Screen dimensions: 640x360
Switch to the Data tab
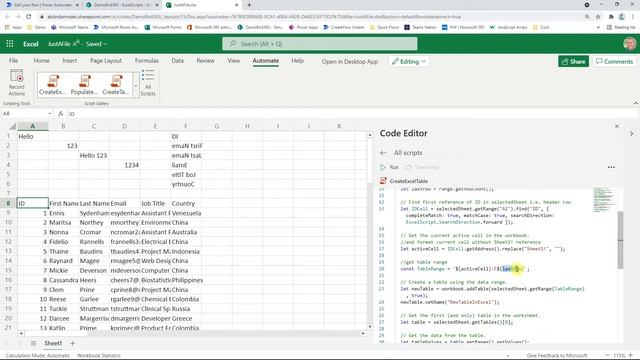click(x=178, y=60)
